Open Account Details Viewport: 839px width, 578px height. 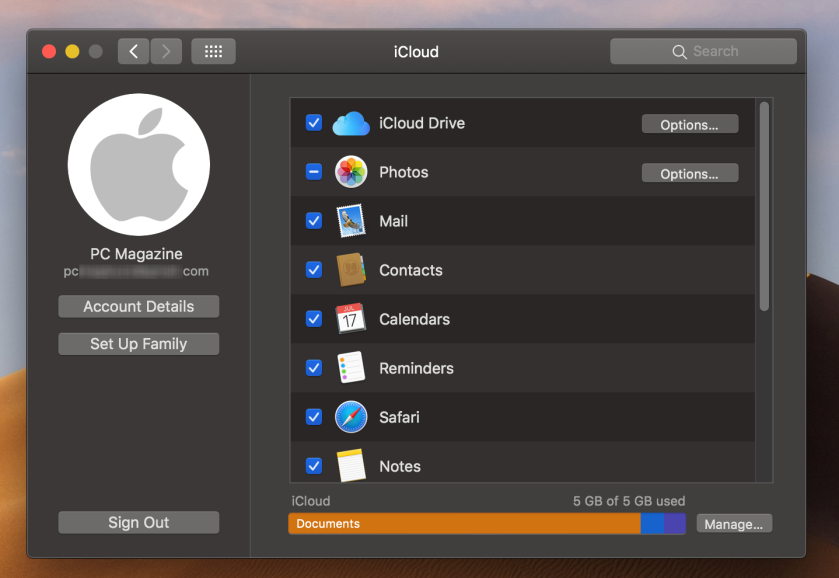tap(139, 307)
